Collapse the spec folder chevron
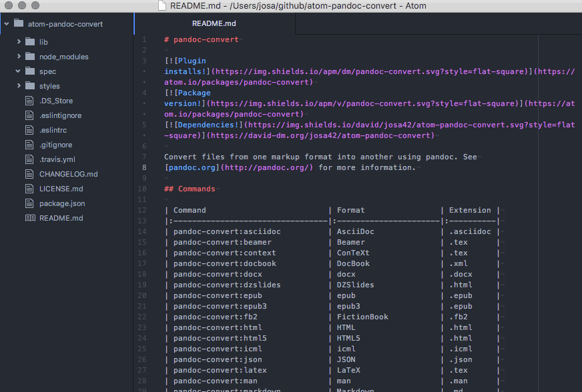 18,71
